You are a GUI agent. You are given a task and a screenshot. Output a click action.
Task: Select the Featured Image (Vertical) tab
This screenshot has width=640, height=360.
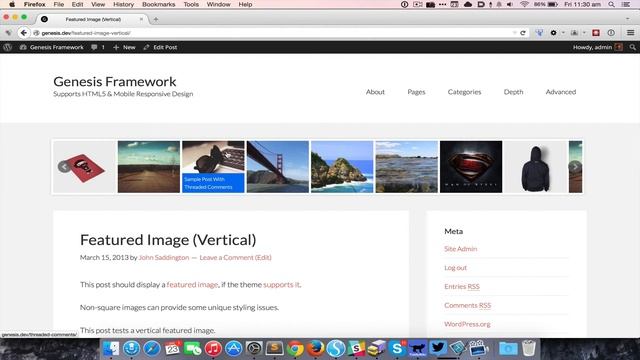tap(93, 19)
